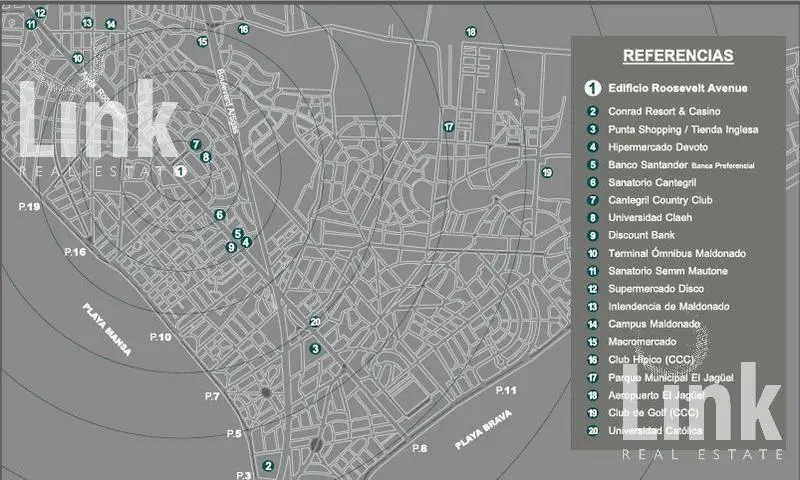Select map marker 4 on the map
This screenshot has height=480, width=800.
246,242
